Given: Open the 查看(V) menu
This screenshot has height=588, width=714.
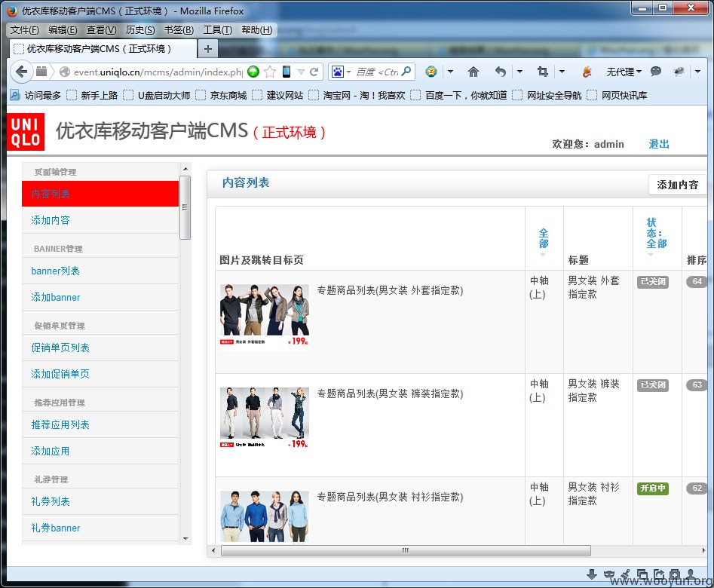Looking at the screenshot, I should pos(102,30).
